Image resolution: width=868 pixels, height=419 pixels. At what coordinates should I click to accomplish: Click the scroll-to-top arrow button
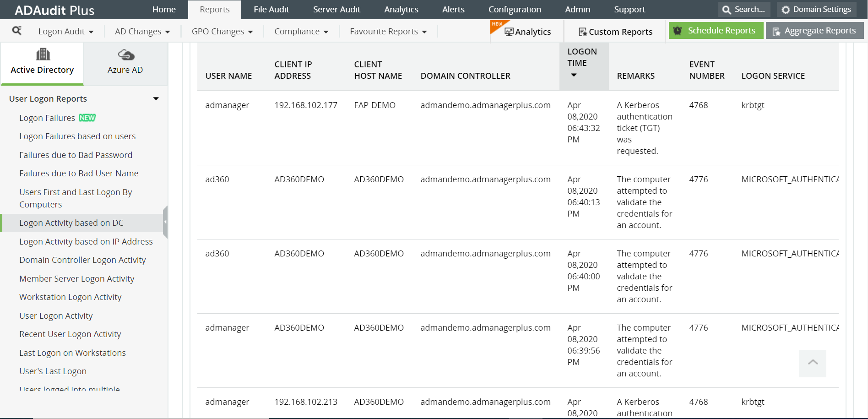coord(813,363)
